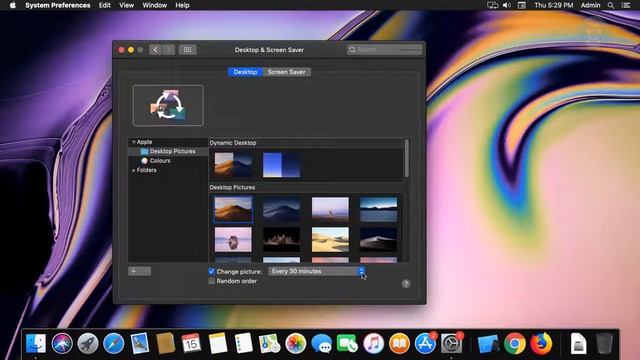This screenshot has height=360, width=640.
Task: Select the dark lake horizon picture
Action: click(x=378, y=209)
